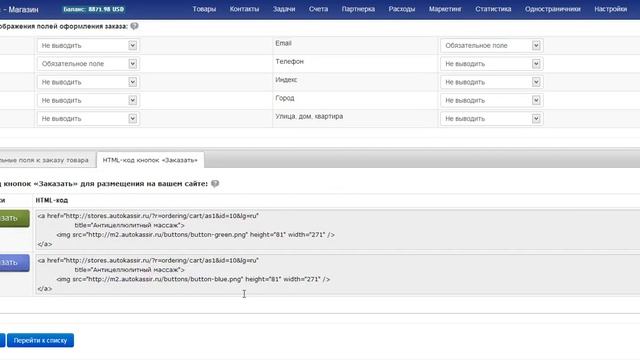Click inside the blue button HTML code box
The height and width of the screenshot is (360, 640).
pos(338,274)
